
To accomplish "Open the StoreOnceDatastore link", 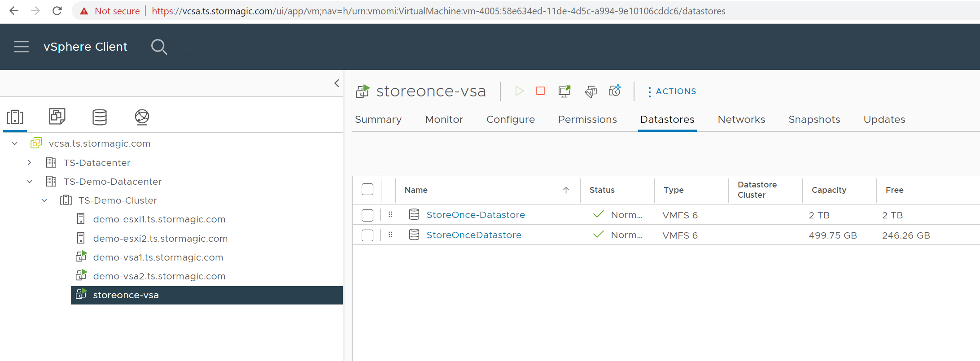I will pyautogui.click(x=474, y=235).
